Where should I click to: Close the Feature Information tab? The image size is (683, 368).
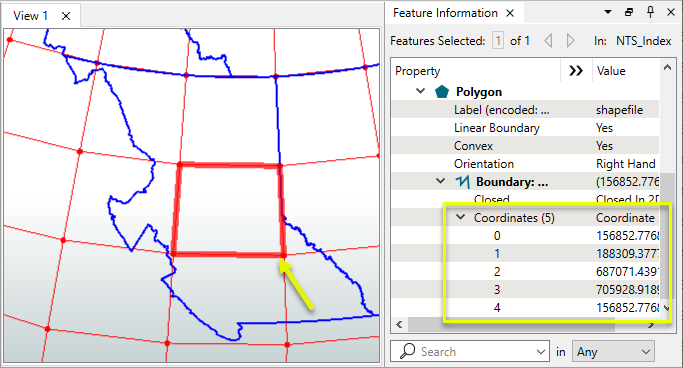pos(510,13)
